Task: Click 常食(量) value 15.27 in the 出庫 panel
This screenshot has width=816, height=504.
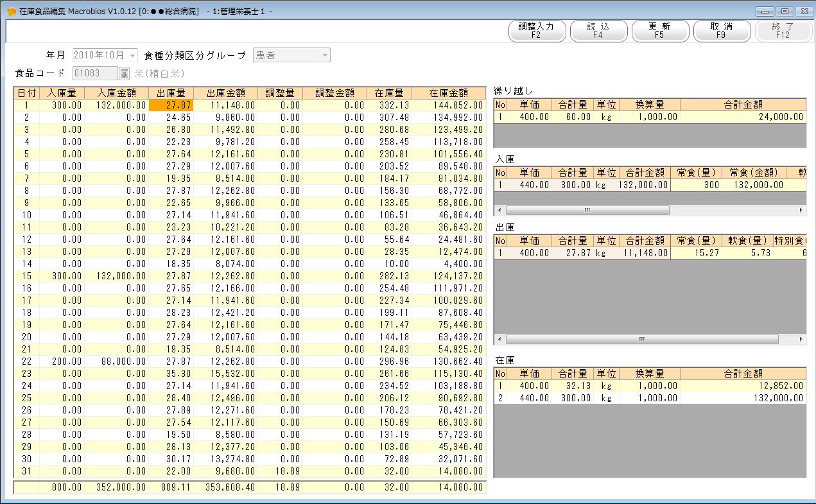Action: pyautogui.click(x=697, y=253)
